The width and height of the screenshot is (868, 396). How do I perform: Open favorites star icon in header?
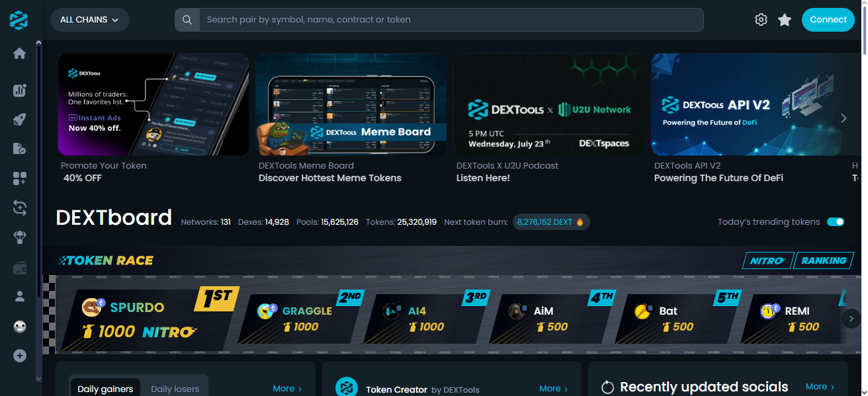785,20
